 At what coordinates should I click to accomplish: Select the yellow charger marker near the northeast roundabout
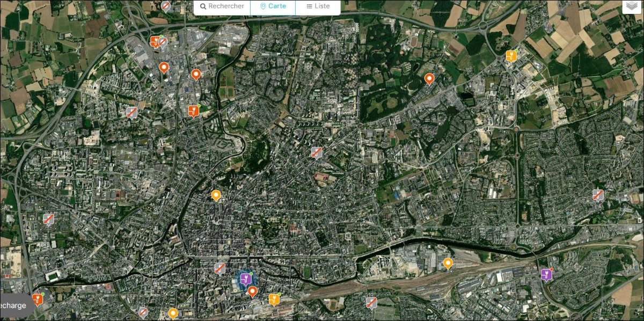pyautogui.click(x=511, y=55)
